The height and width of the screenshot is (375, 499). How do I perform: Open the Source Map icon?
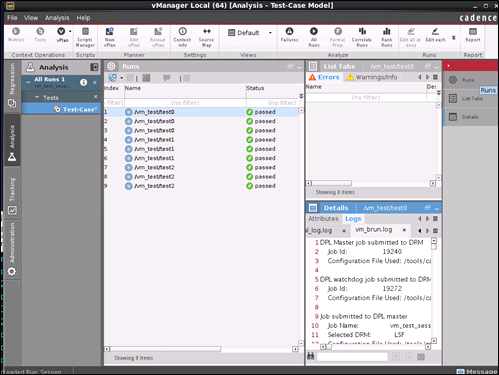click(206, 37)
